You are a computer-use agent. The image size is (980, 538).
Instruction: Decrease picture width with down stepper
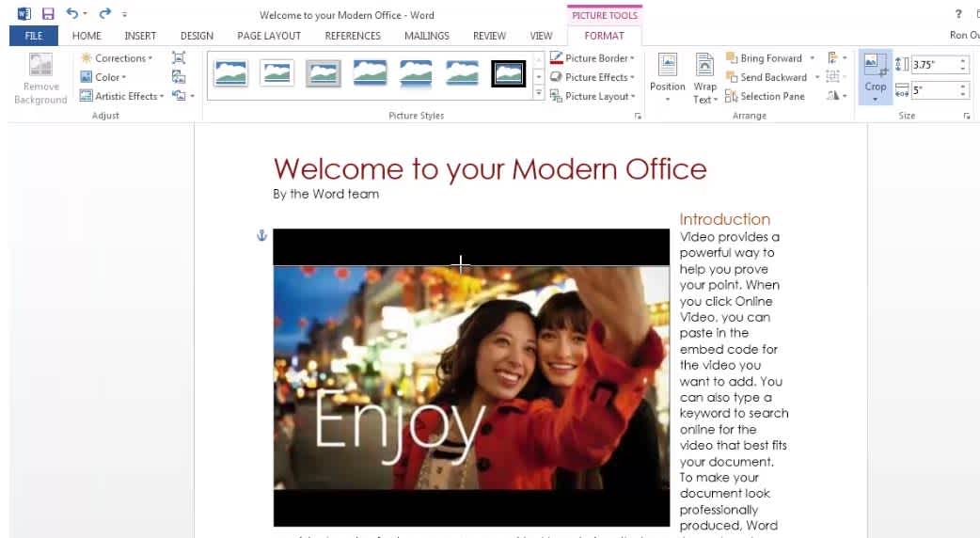click(x=962, y=94)
